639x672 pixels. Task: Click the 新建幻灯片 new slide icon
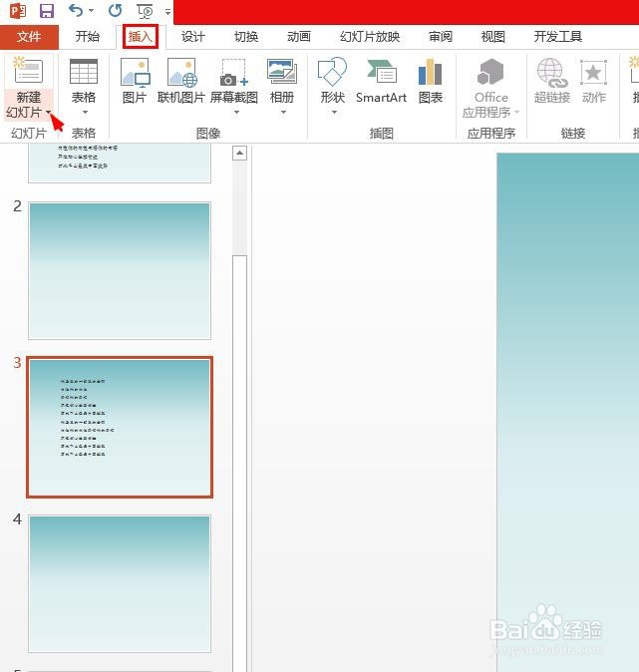[28, 70]
